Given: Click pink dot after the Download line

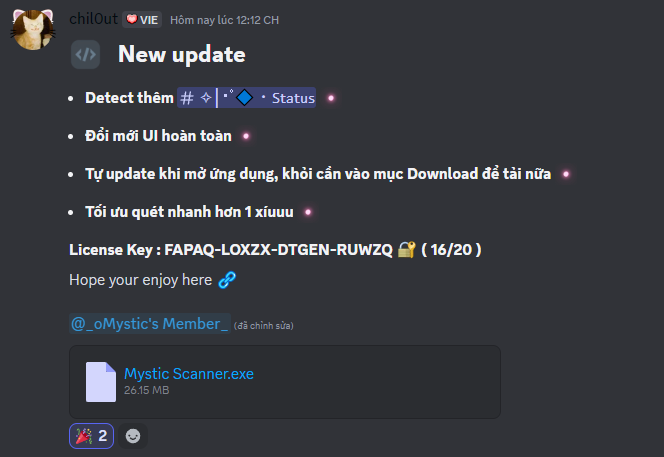Looking at the screenshot, I should pos(566,174).
